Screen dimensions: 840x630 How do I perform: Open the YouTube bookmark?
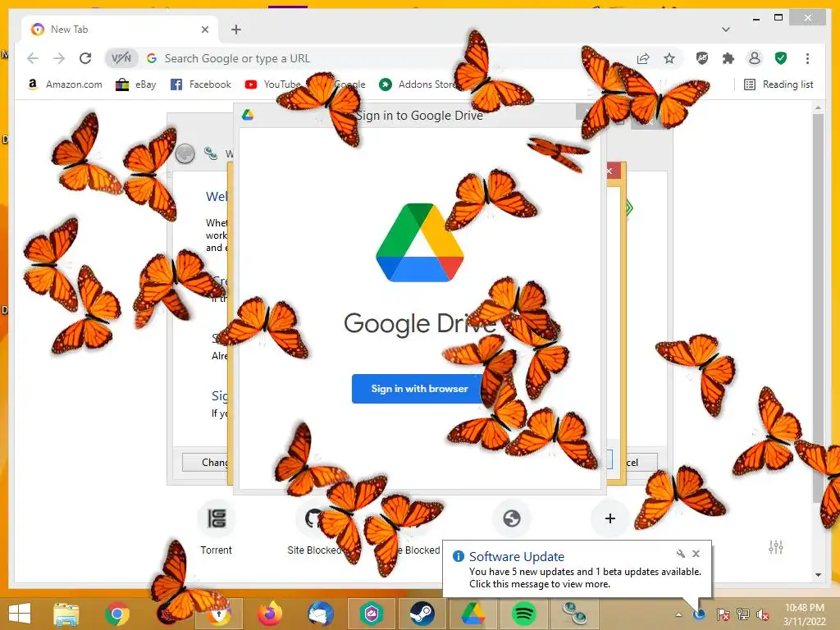pyautogui.click(x=272, y=84)
